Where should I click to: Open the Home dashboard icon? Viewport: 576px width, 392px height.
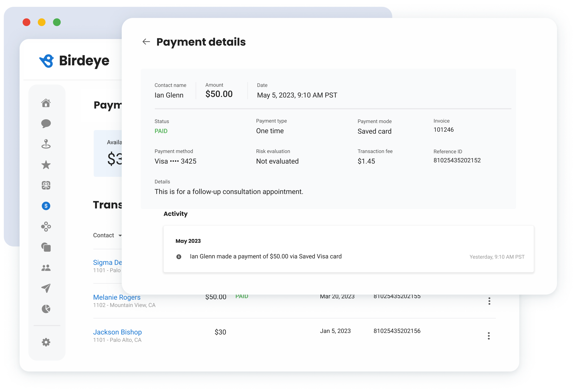click(x=46, y=103)
